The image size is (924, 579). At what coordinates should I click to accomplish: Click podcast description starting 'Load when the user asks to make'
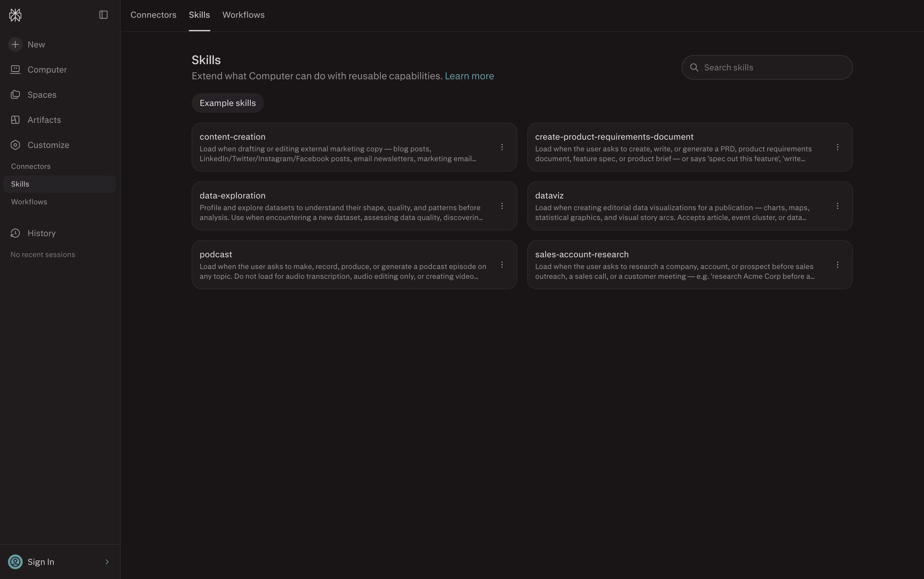pyautogui.click(x=343, y=271)
